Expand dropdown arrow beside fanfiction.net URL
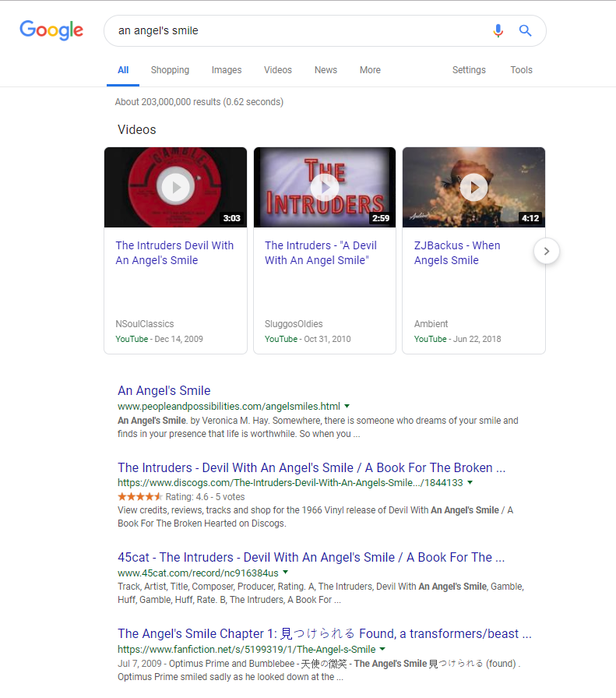Screen dimensions: 616x698 click(x=382, y=649)
